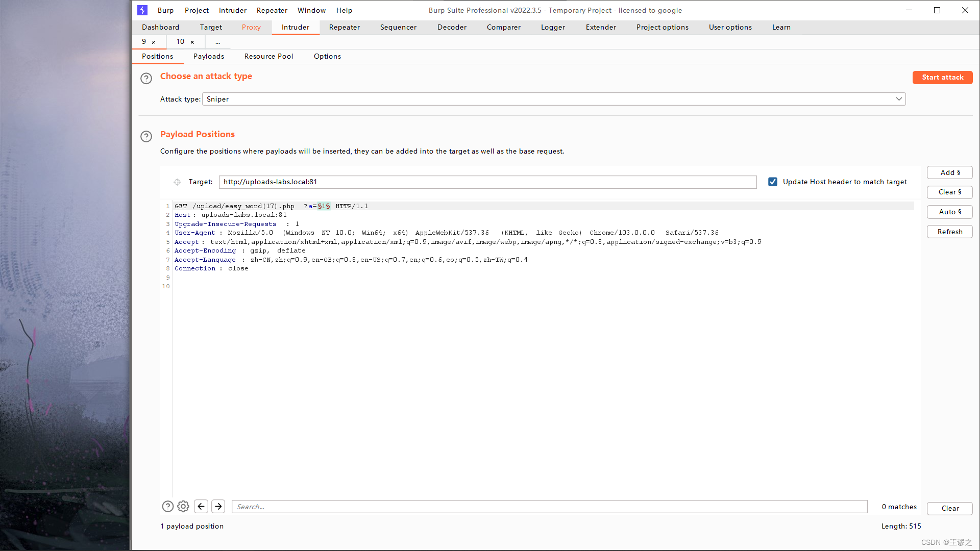The image size is (980, 551).
Task: Switch to the Dashboard tab
Action: click(x=160, y=27)
